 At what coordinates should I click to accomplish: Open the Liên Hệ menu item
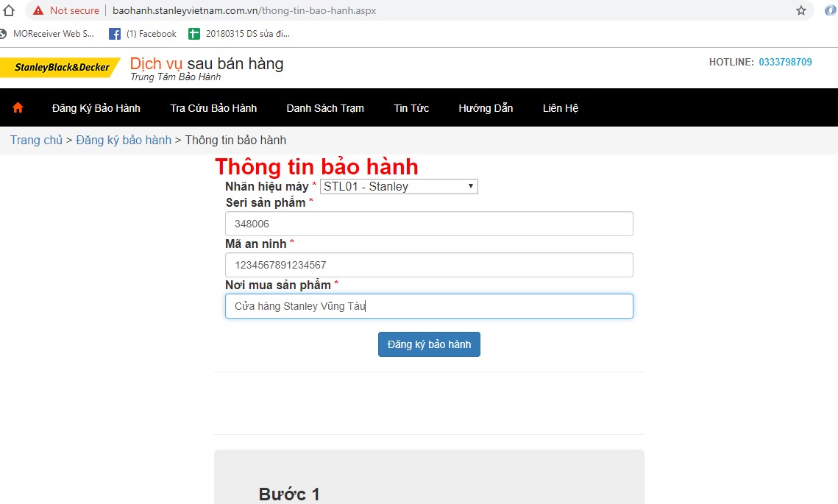tap(560, 108)
